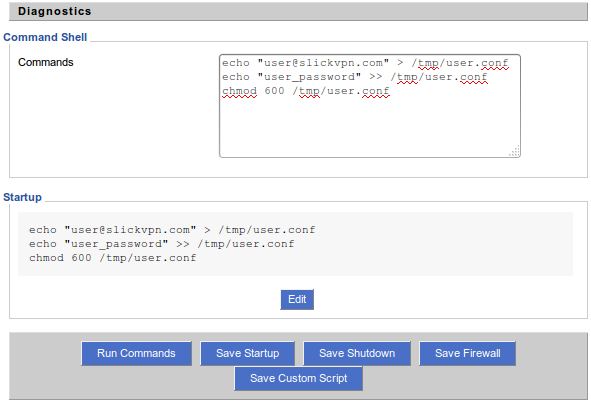The image size is (591, 402).
Task: Click Save Custom Script button
Action: [x=299, y=378]
